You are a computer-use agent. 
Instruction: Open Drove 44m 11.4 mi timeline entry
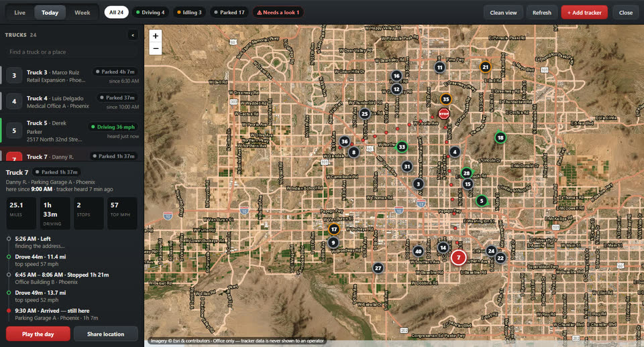pyautogui.click(x=72, y=261)
